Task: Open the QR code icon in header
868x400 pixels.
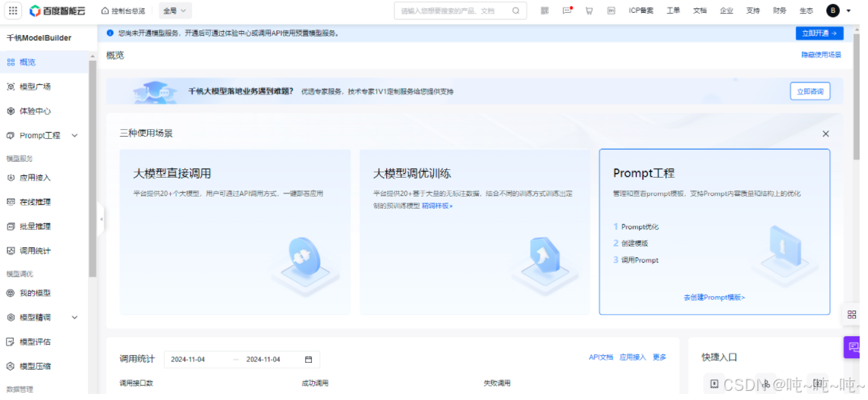Action: tap(545, 11)
